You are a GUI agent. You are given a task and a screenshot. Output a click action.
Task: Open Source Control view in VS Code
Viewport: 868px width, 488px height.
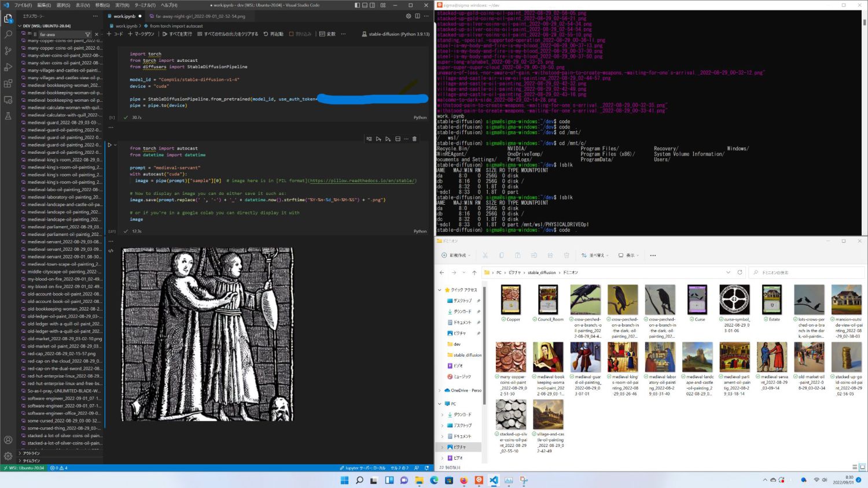[8, 51]
